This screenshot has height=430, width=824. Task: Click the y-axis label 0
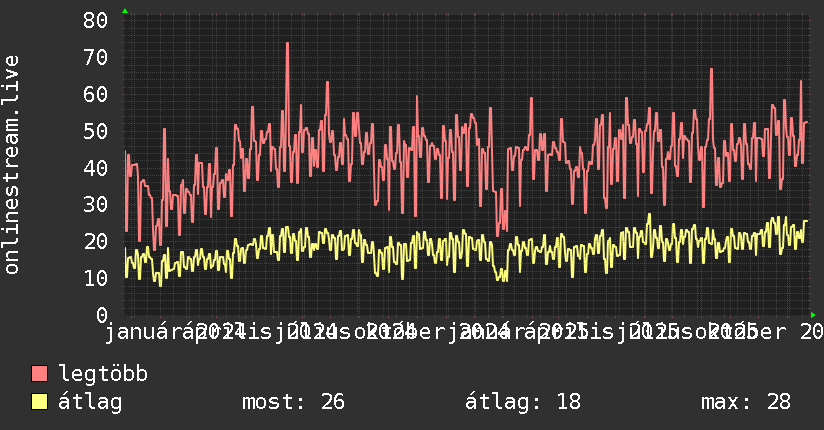point(102,315)
